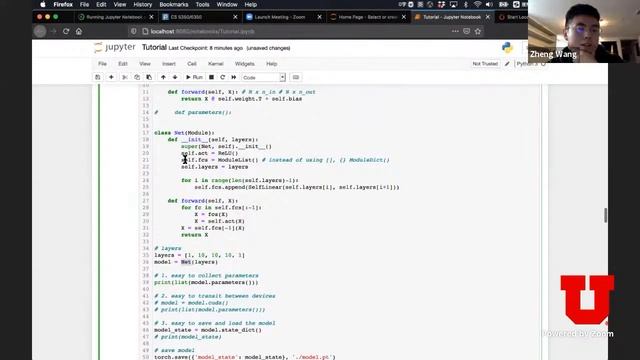640x360 pixels.
Task: Go to the Firefox home page
Action: (x=79, y=31)
